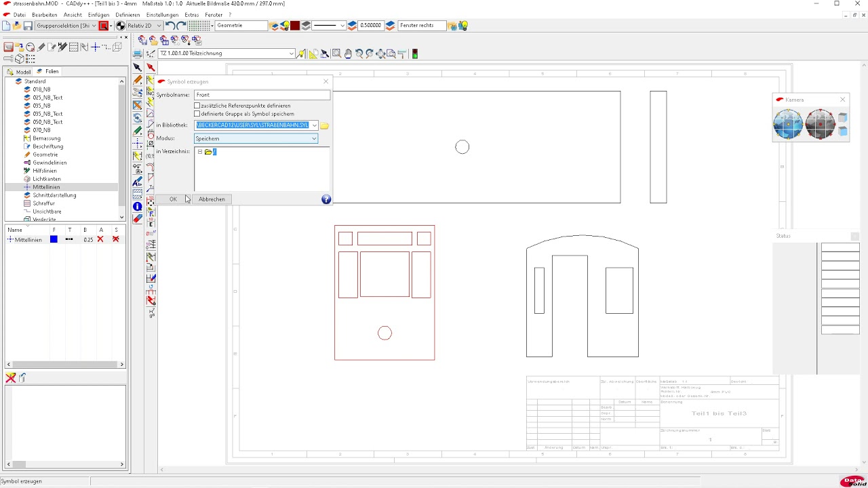Click the blue sphere in Kamera panel

788,125
